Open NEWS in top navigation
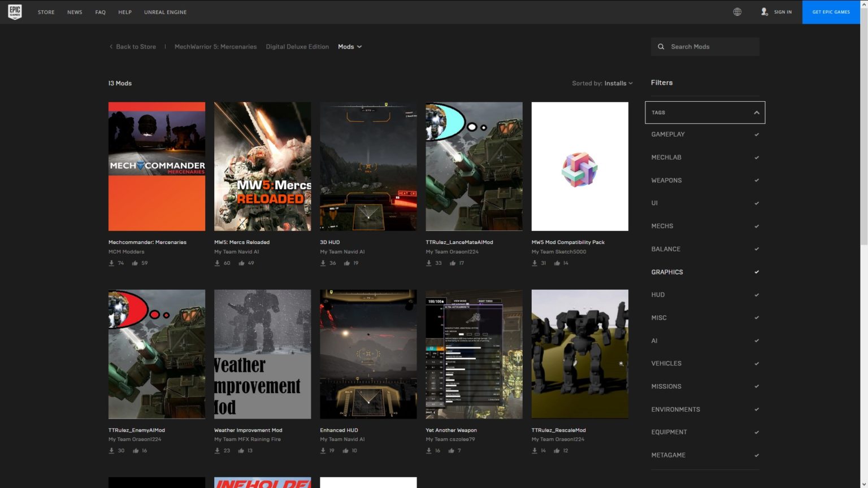 click(x=75, y=12)
